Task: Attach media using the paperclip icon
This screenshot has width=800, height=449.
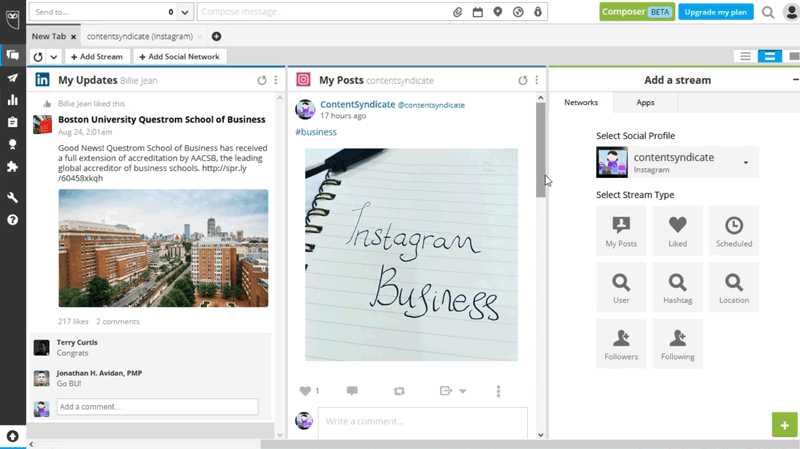Action: click(x=458, y=12)
